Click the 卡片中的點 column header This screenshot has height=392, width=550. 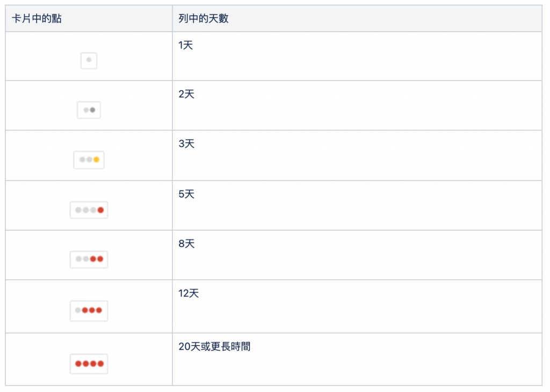tap(36, 19)
